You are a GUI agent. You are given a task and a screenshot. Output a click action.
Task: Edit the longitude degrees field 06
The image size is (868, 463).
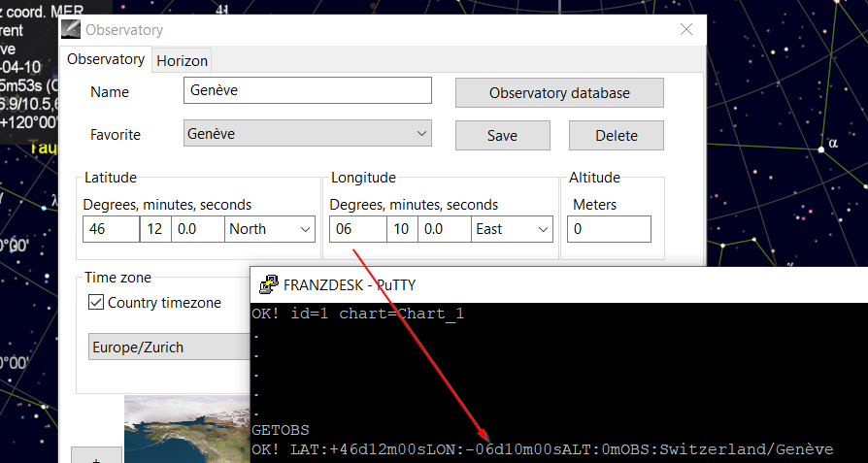pos(357,229)
